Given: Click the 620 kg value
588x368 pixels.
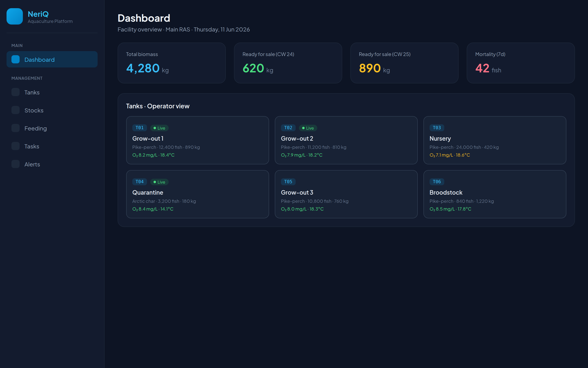Looking at the screenshot, I should click(x=258, y=68).
